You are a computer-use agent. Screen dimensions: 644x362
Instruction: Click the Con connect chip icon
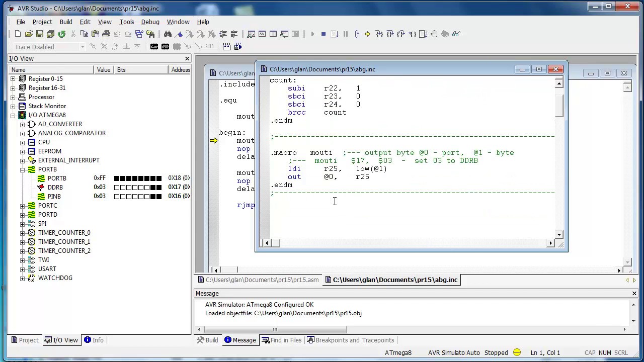point(154,47)
